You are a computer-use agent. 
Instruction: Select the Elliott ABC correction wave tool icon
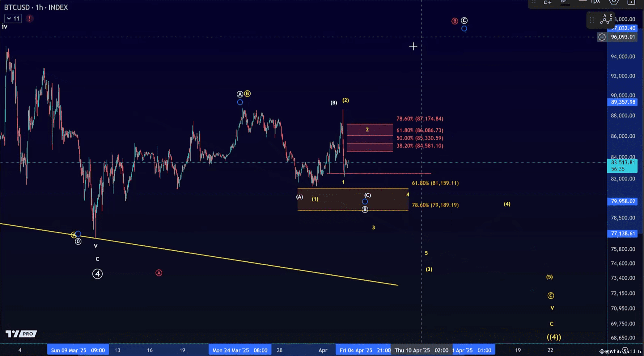[x=606, y=19]
